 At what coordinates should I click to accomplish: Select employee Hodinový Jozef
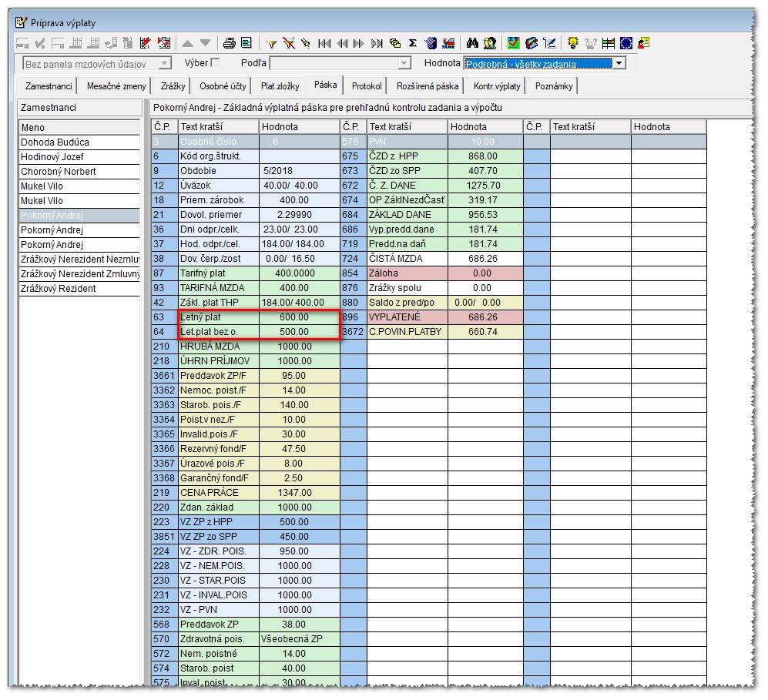pos(79,157)
